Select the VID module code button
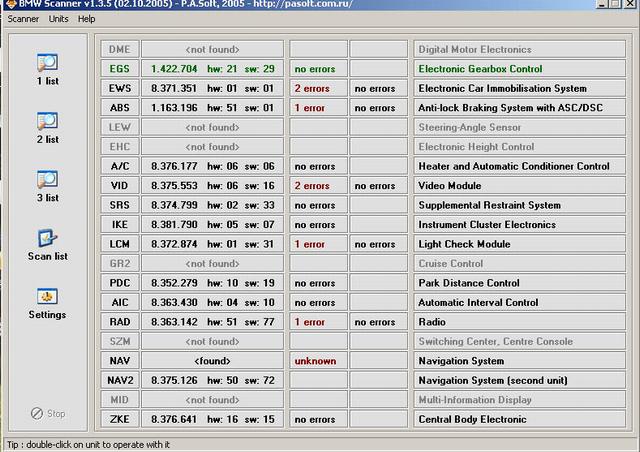This screenshot has height=452, width=640. click(x=119, y=186)
